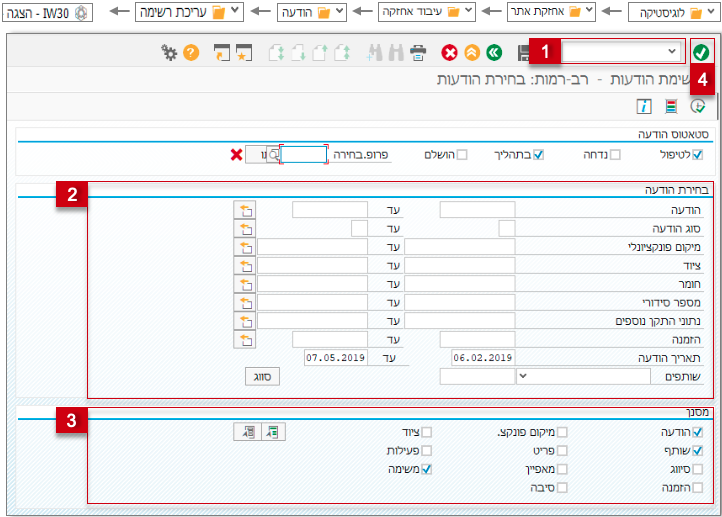This screenshot has width=722, height=517.
Task: Click the פרופ.בחירה input field
Action: tap(303, 155)
